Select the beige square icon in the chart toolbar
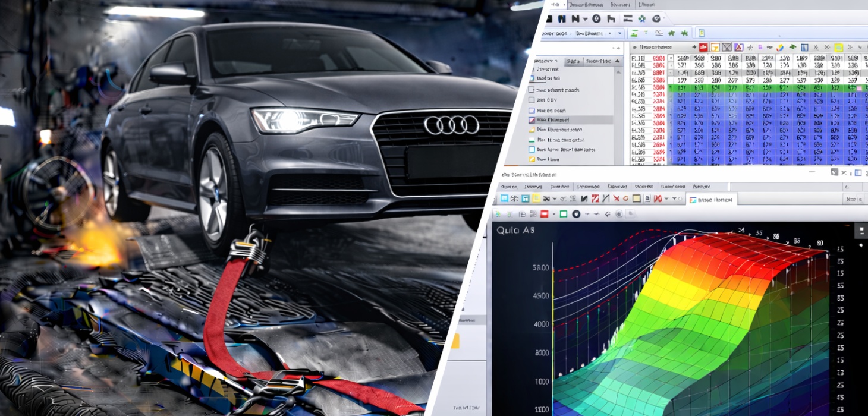868x416 pixels. pyautogui.click(x=636, y=198)
